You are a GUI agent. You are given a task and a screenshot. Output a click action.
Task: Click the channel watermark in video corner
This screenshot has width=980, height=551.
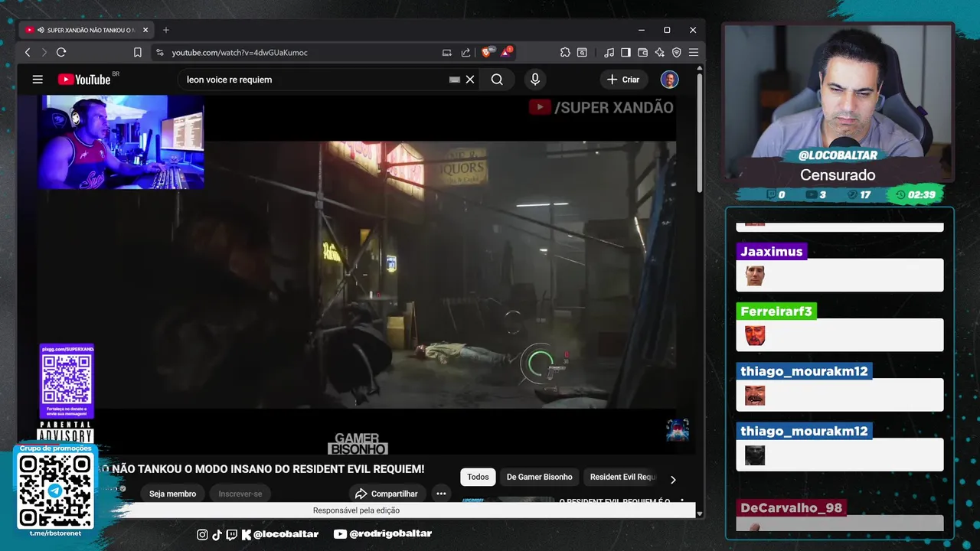677,429
